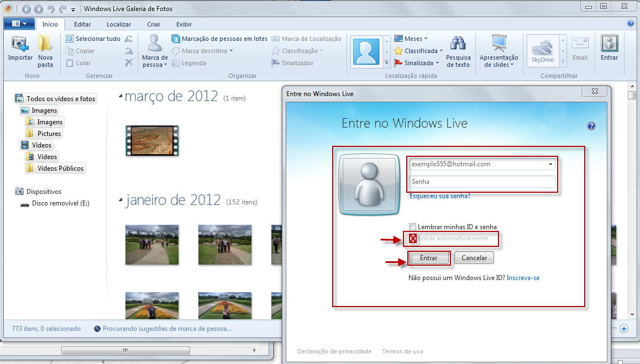
Task: Open the Exibir ribbon tab
Action: pyautogui.click(x=184, y=24)
